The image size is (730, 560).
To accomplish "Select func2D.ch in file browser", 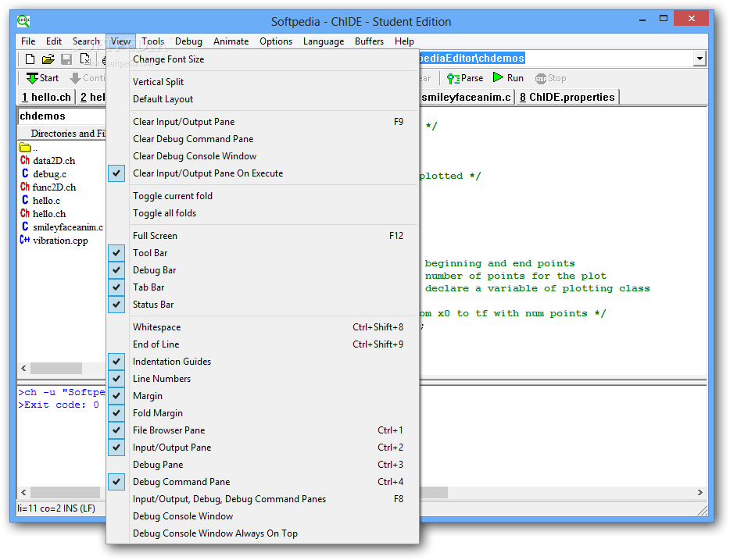I will (x=48, y=187).
